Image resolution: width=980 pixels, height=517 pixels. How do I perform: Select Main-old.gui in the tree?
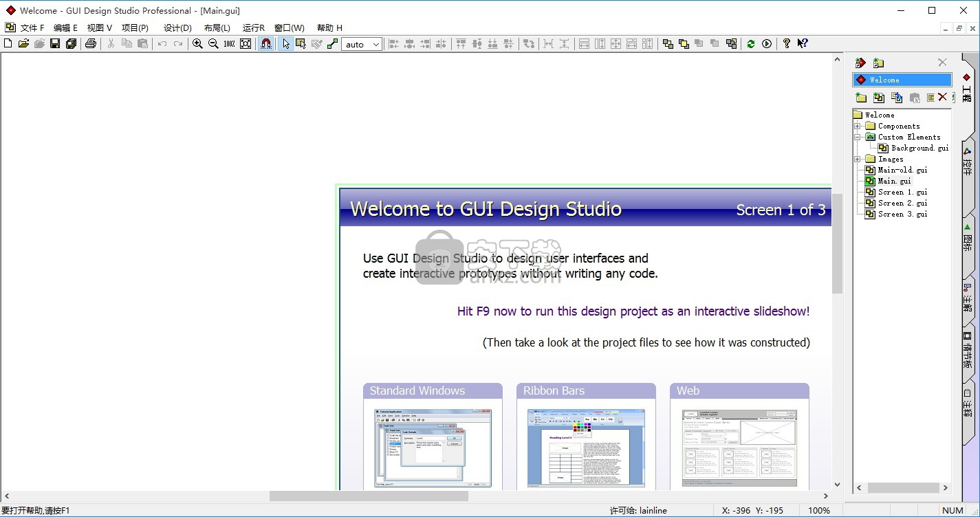click(x=902, y=170)
